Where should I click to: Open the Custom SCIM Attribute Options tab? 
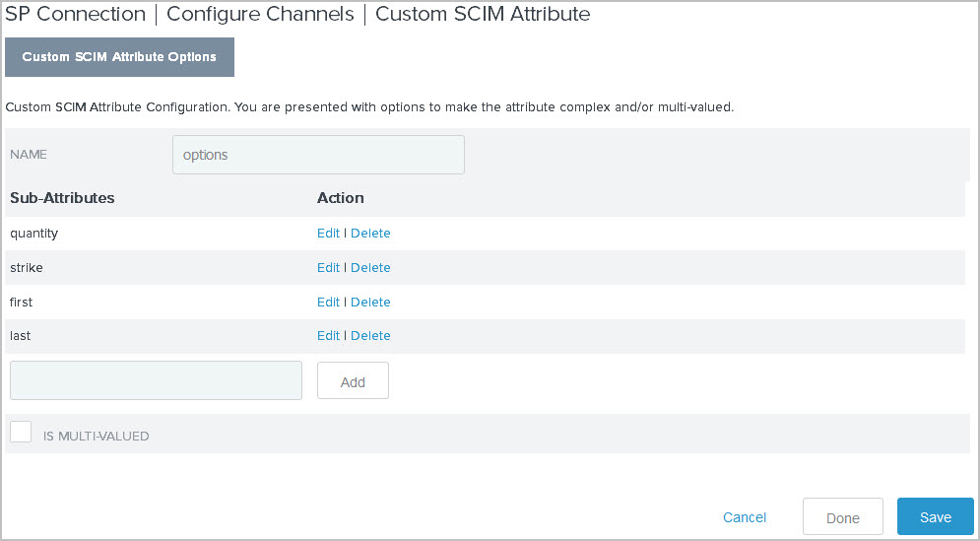119,57
